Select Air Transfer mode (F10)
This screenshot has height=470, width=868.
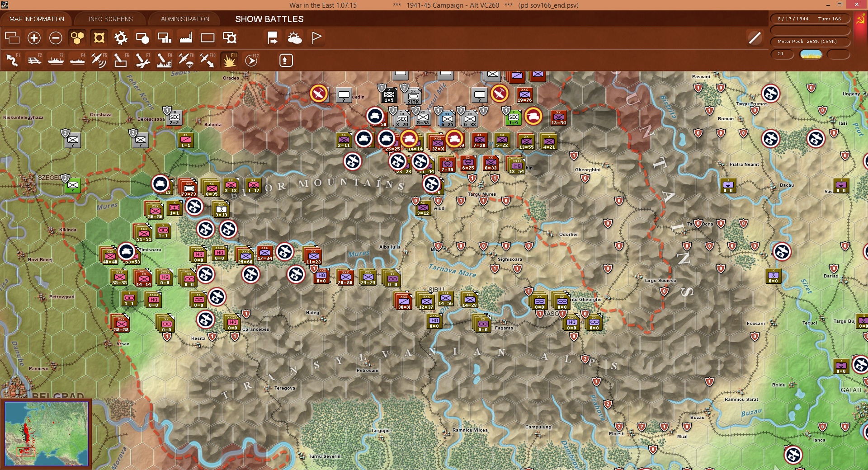click(x=208, y=60)
